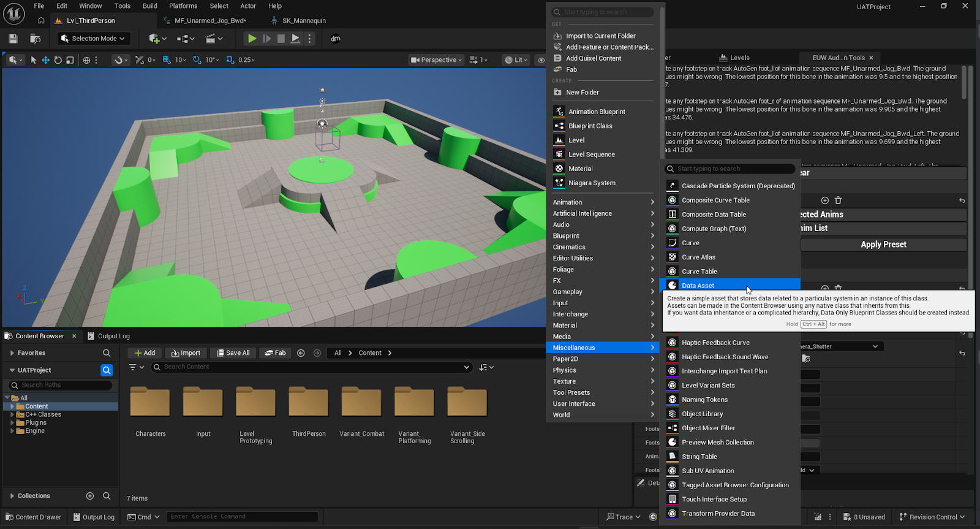Click the Save icon in toolbar

13,39
